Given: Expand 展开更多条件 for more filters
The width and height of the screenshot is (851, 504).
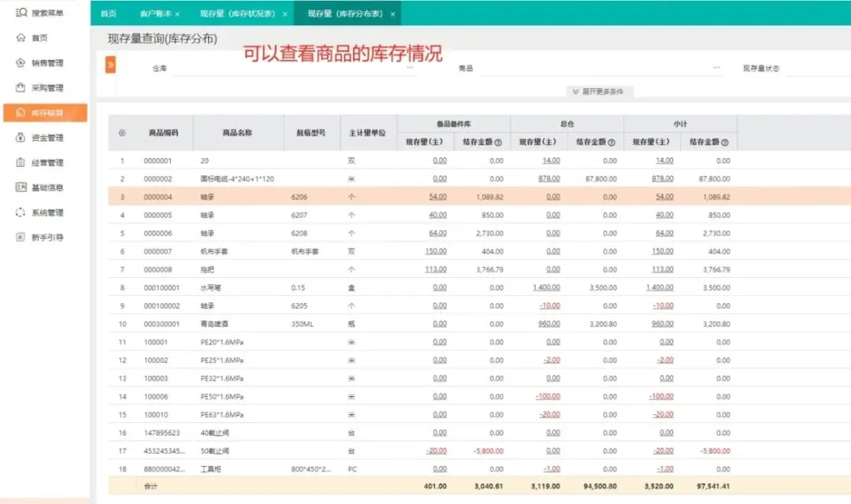Looking at the screenshot, I should (598, 91).
